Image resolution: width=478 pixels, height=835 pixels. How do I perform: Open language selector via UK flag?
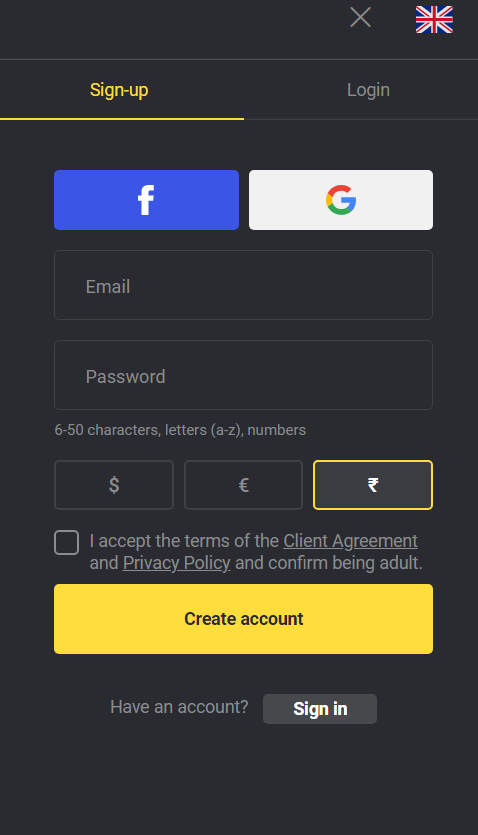[434, 20]
